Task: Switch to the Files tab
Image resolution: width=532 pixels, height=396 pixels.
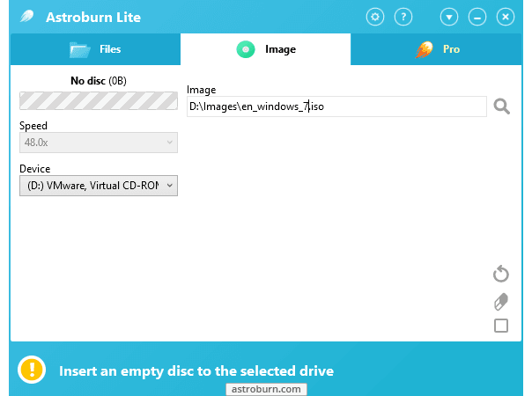Action: coord(95,49)
